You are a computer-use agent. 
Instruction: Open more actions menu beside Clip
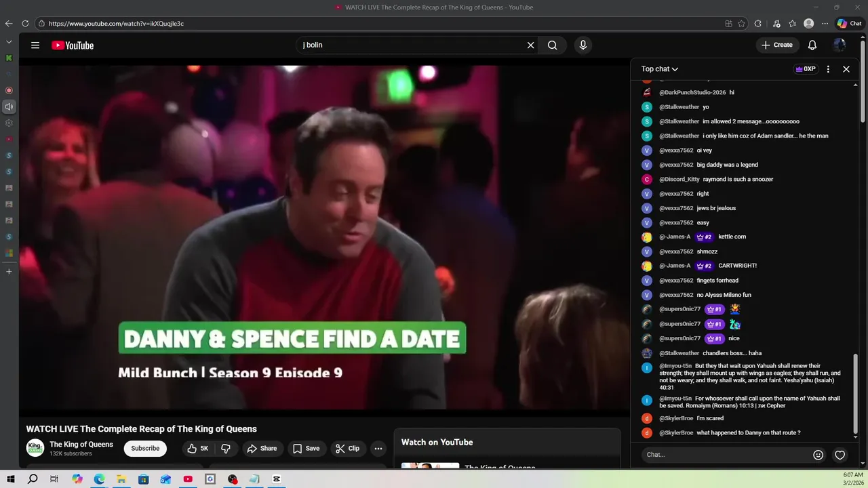pyautogui.click(x=378, y=449)
